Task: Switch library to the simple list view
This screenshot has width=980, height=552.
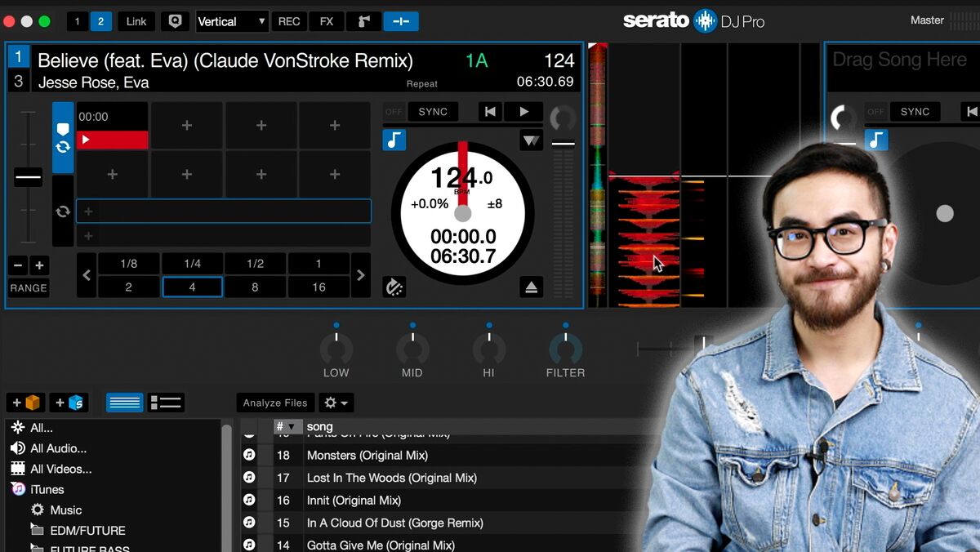Action: point(125,403)
